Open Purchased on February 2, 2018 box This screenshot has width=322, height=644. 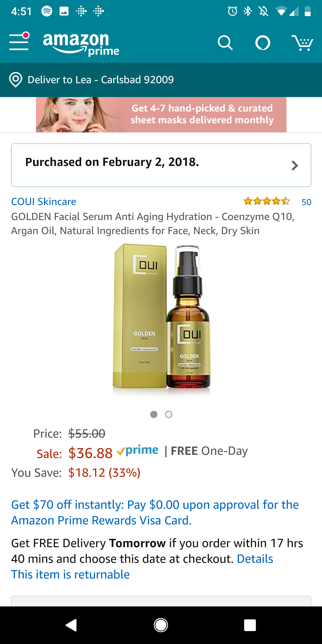point(161,165)
